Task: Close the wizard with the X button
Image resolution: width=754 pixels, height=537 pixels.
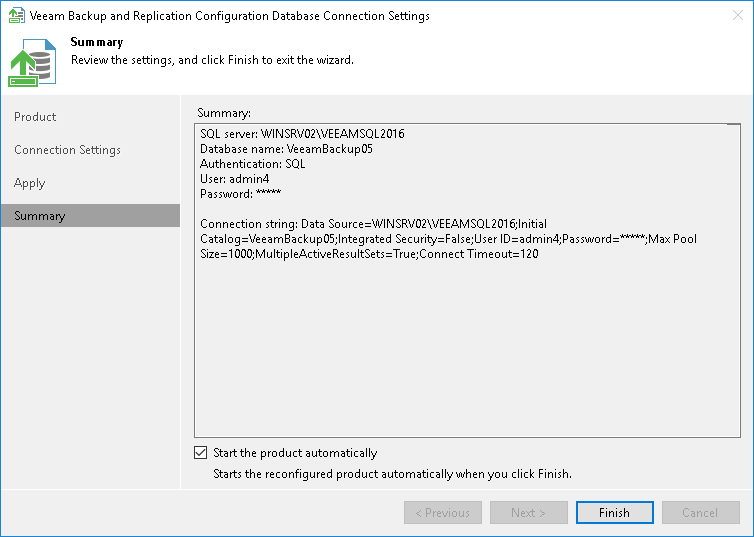Action: click(x=738, y=15)
